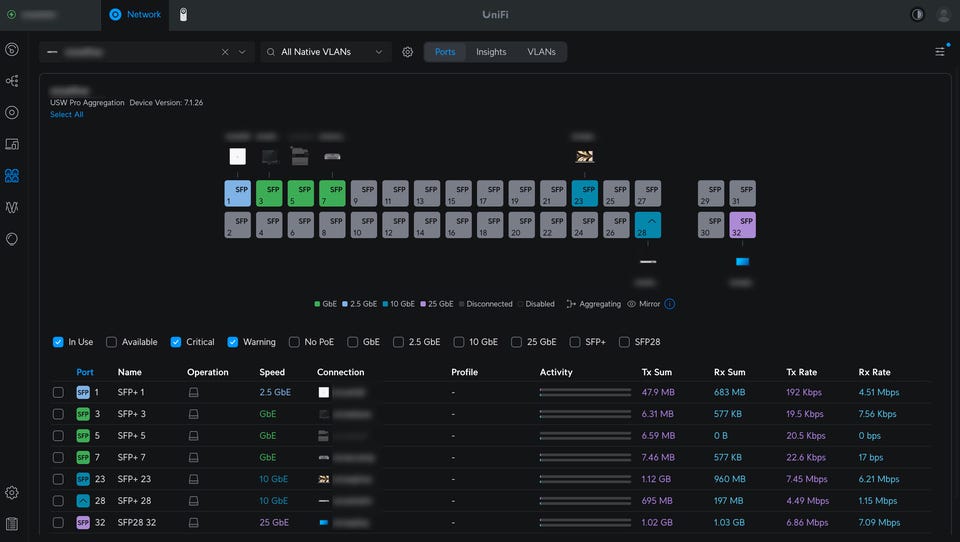Open the topology icon in sidebar
This screenshot has height=542, width=960.
12,81
